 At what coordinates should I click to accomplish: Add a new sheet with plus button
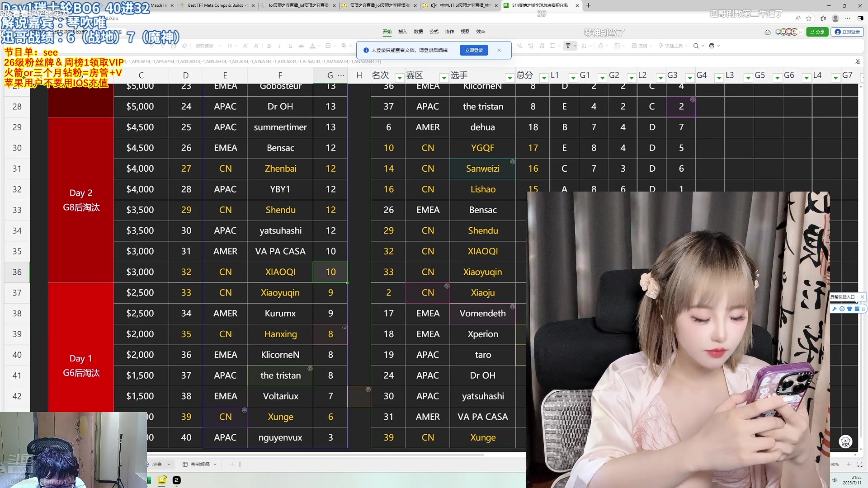232,465
